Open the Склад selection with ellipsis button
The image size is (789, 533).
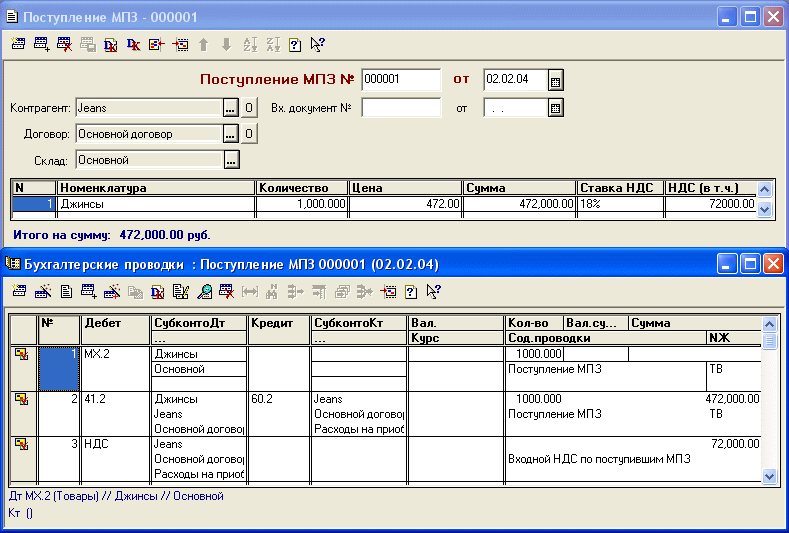tap(231, 159)
